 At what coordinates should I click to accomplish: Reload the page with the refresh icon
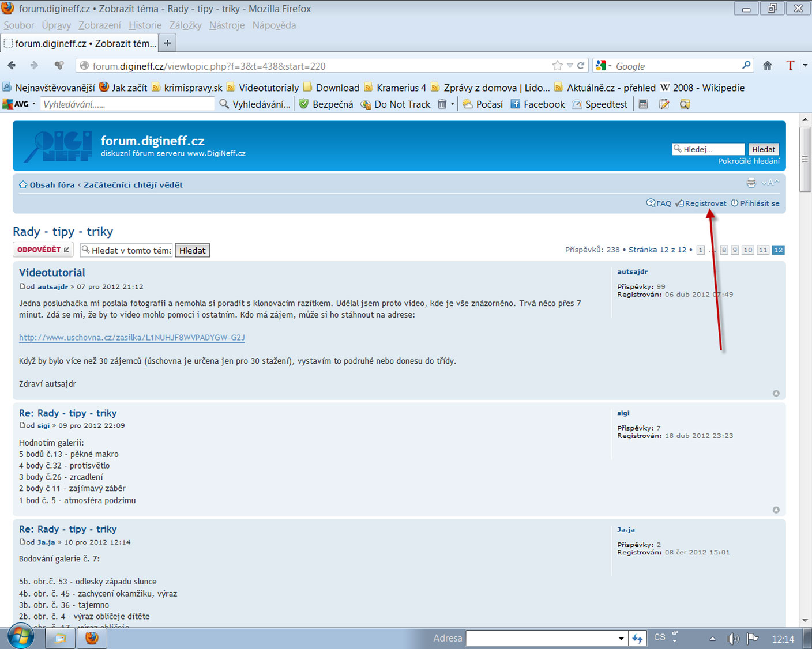pyautogui.click(x=581, y=66)
